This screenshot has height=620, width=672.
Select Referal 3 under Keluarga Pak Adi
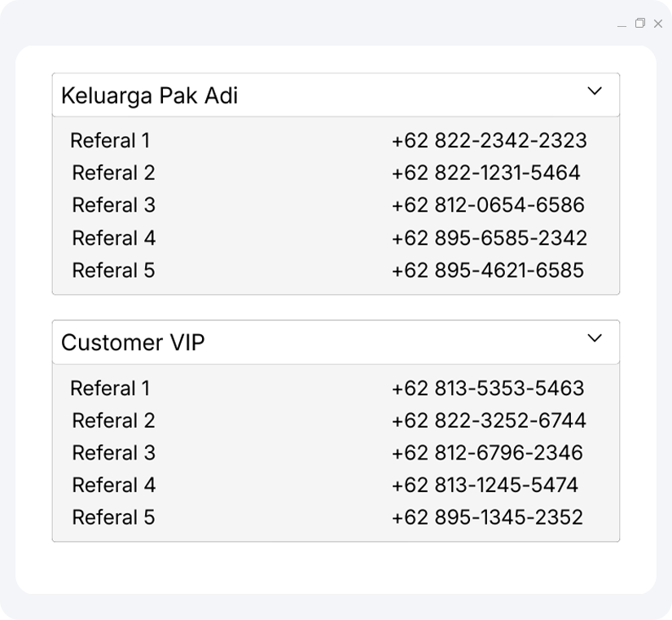pyautogui.click(x=113, y=205)
